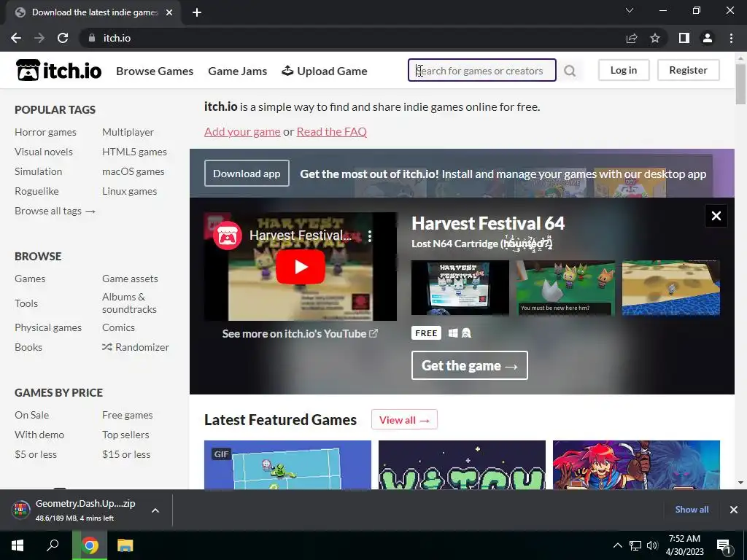The image size is (747, 560).
Task: Click the share page icon in the address bar
Action: tap(632, 38)
